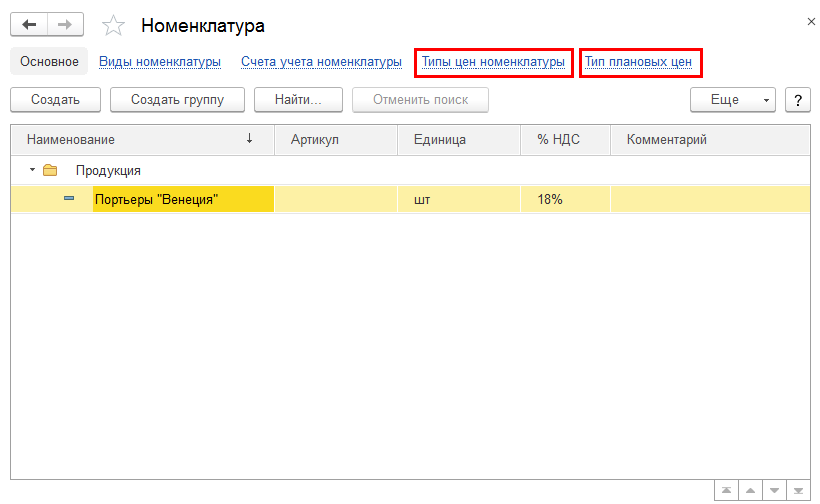Open Типы цен номенклатуры link
820x504 pixels.
pos(493,62)
